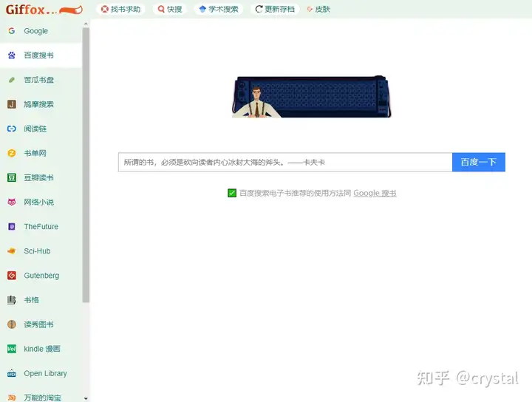Image resolution: width=532 pixels, height=402 pixels.
Task: Click the sidebar scrollbar down arrow
Action: tap(86, 398)
